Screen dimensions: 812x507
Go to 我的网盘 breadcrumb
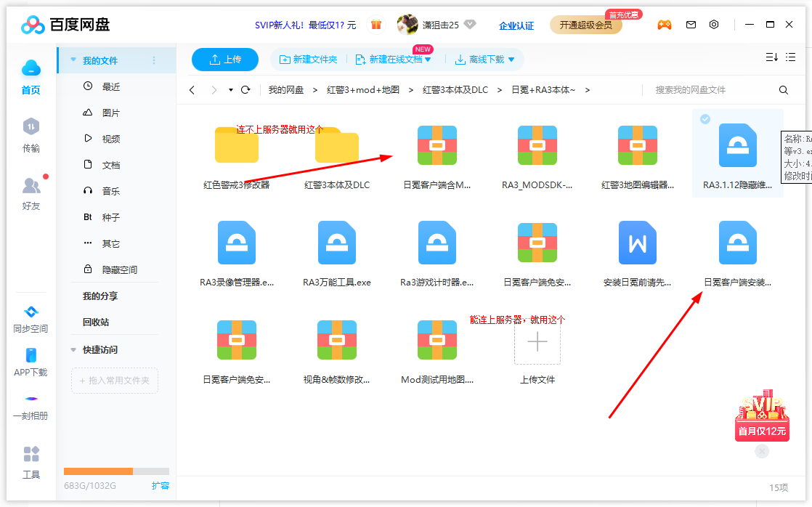(286, 90)
